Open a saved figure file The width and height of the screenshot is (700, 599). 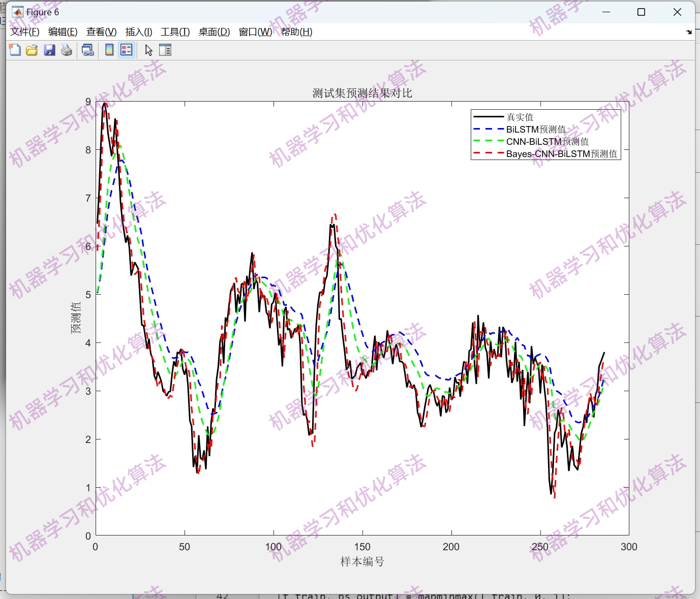pyautogui.click(x=32, y=49)
